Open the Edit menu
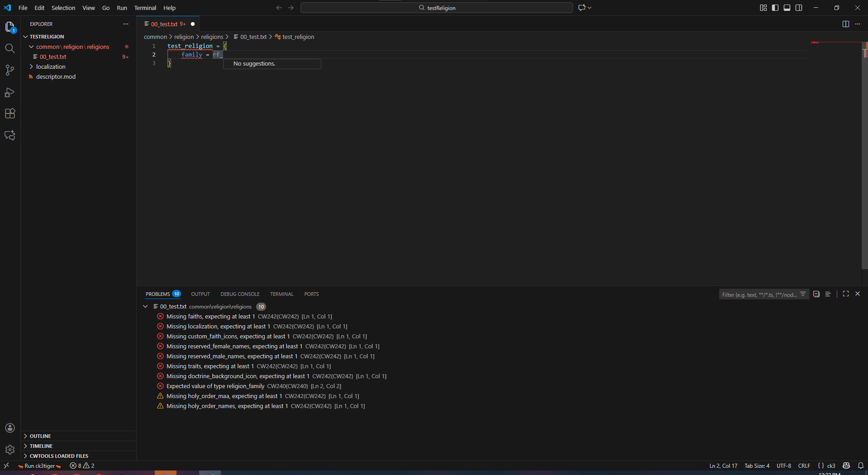This screenshot has width=868, height=475. click(39, 8)
